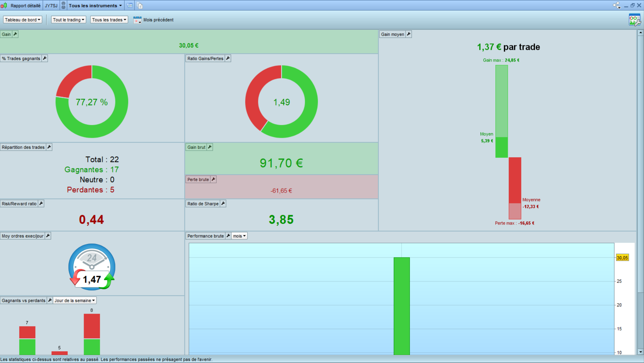
Task: Click the copy document icon in title bar
Action: pos(140,5)
